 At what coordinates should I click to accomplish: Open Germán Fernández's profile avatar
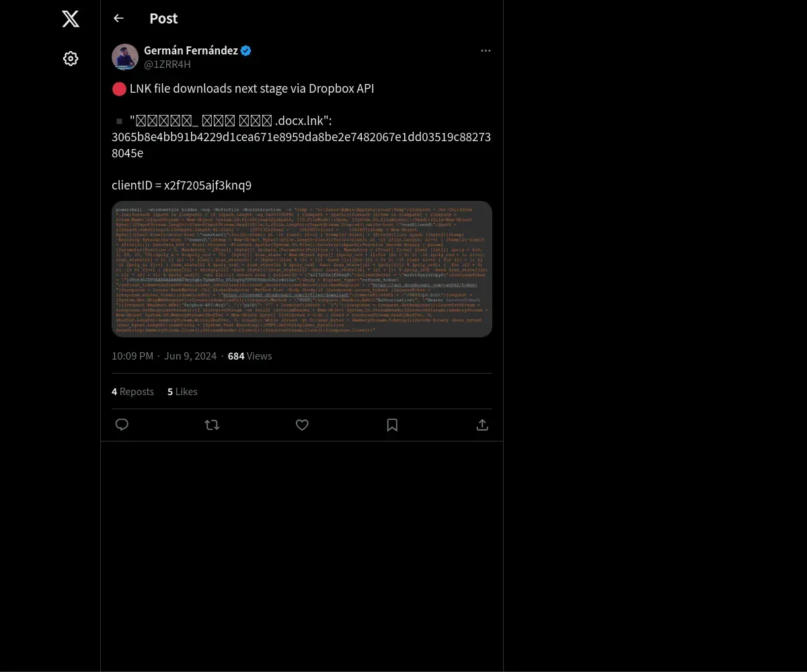125,57
